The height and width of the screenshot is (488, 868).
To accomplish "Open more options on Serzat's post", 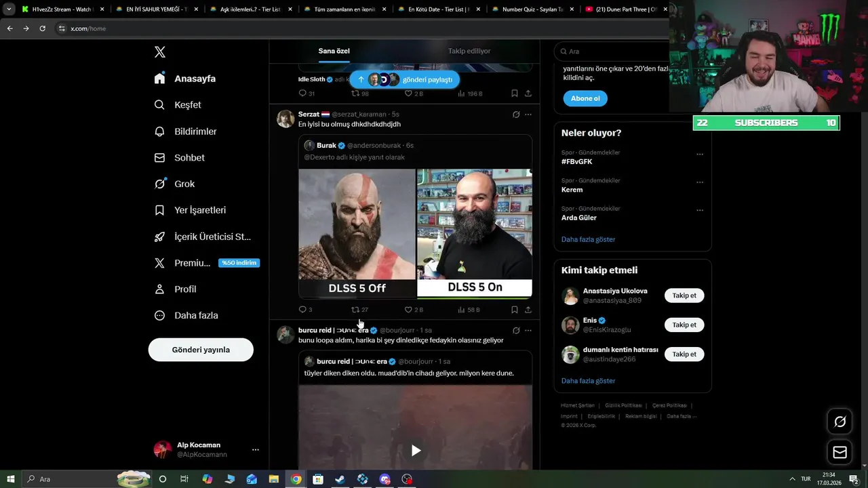I will click(528, 115).
